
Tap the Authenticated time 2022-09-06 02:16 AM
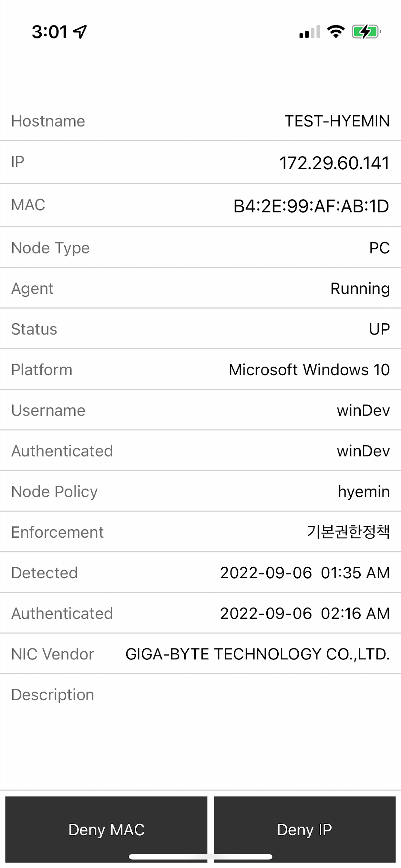(305, 613)
